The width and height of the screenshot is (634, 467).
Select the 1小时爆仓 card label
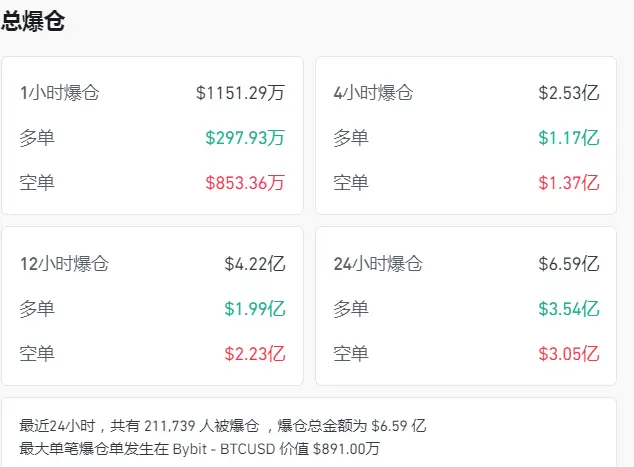[x=59, y=93]
